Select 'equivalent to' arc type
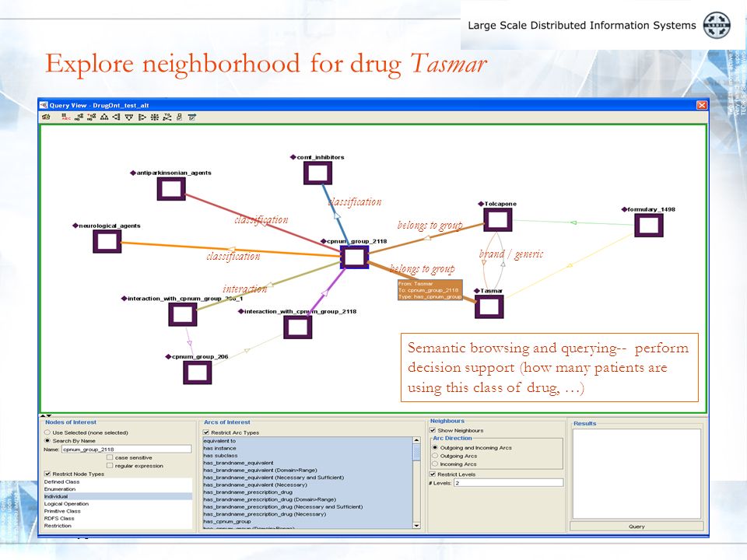The width and height of the screenshot is (747, 560). (x=308, y=441)
